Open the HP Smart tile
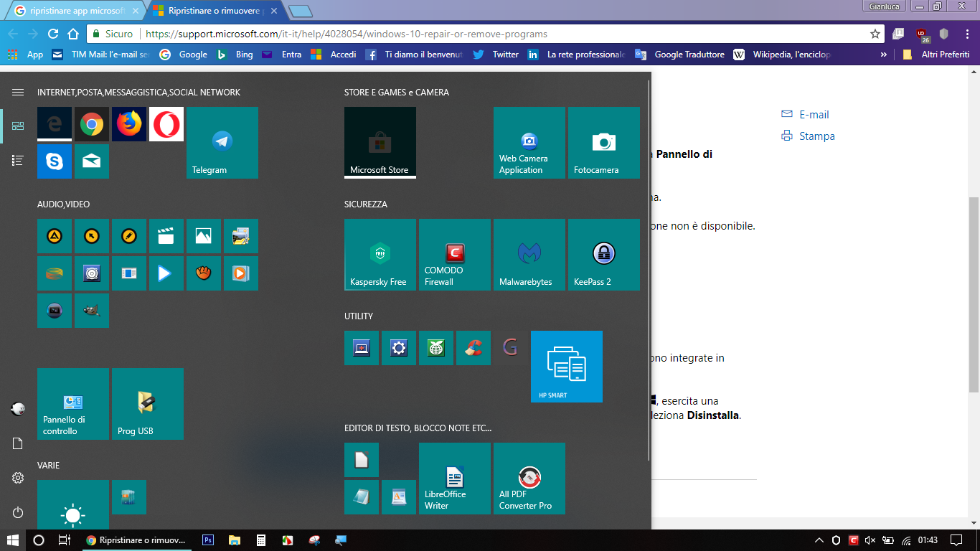 [567, 367]
